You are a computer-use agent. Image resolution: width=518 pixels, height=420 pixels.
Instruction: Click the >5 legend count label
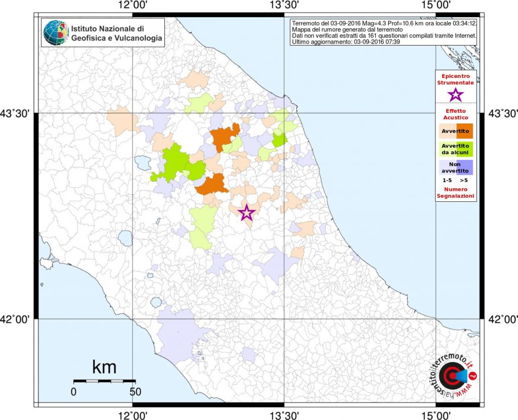(464, 181)
